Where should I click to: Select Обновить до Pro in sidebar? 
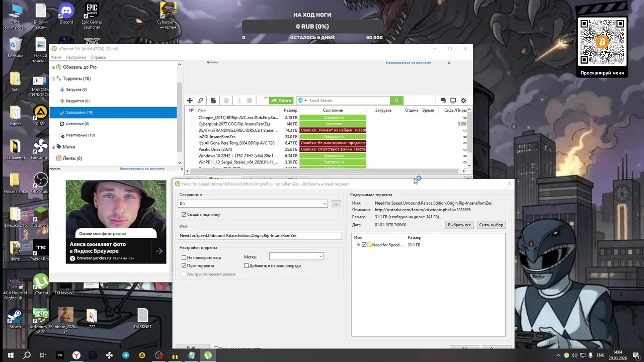tap(79, 67)
